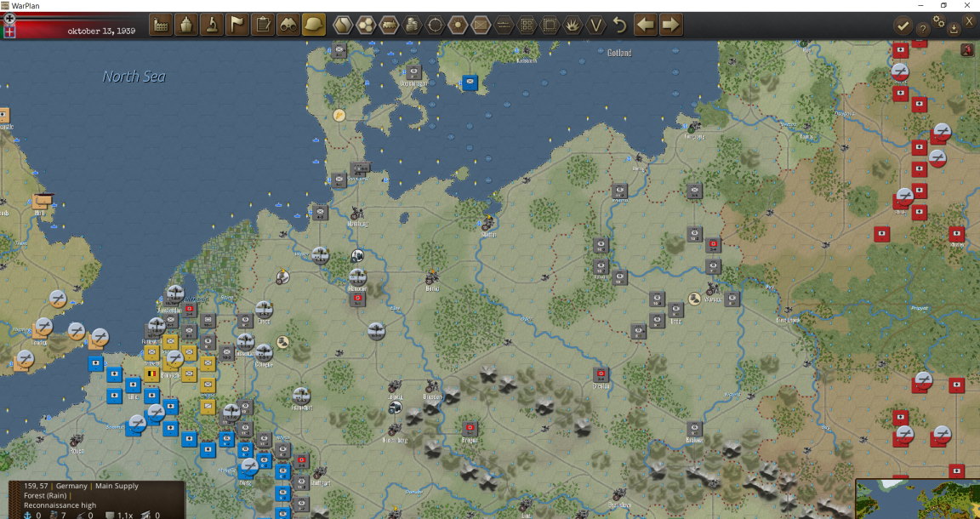This screenshot has height=519, width=980.
Task: Click the Prague red unit counter
Action: tap(470, 428)
